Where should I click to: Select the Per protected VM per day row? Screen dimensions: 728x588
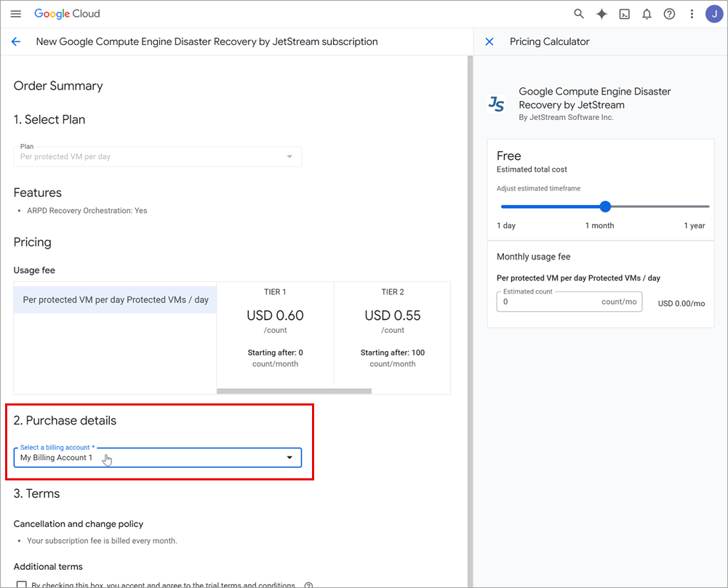click(x=116, y=299)
